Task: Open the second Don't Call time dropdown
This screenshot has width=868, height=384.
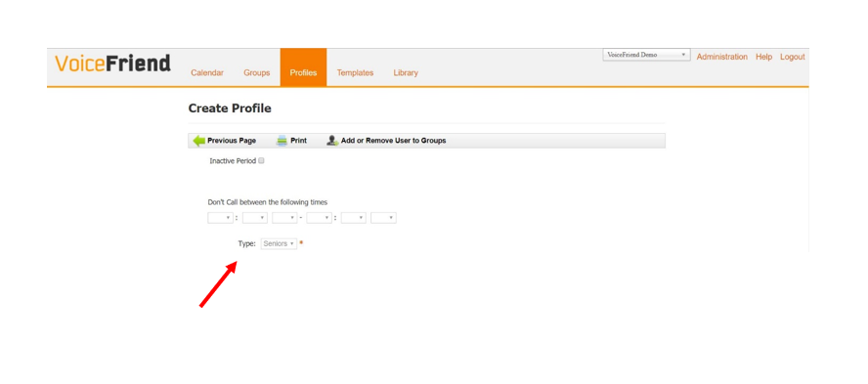Action: point(255,218)
